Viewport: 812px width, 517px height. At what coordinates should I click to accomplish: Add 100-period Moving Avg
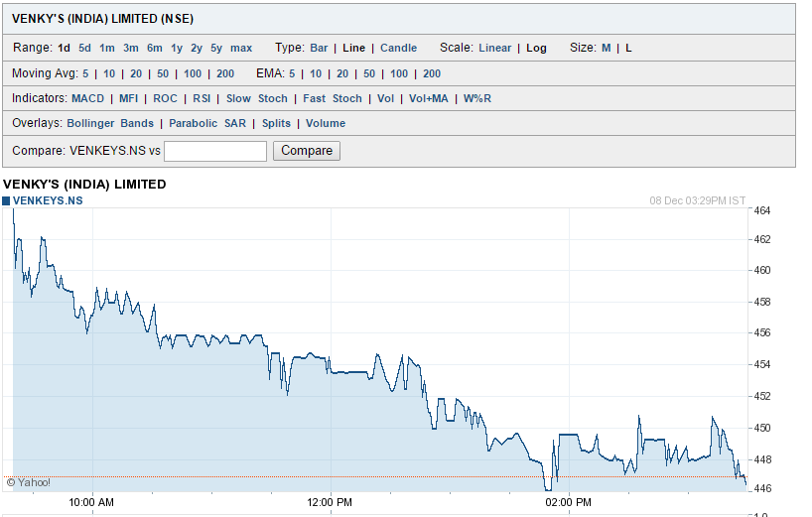[193, 74]
